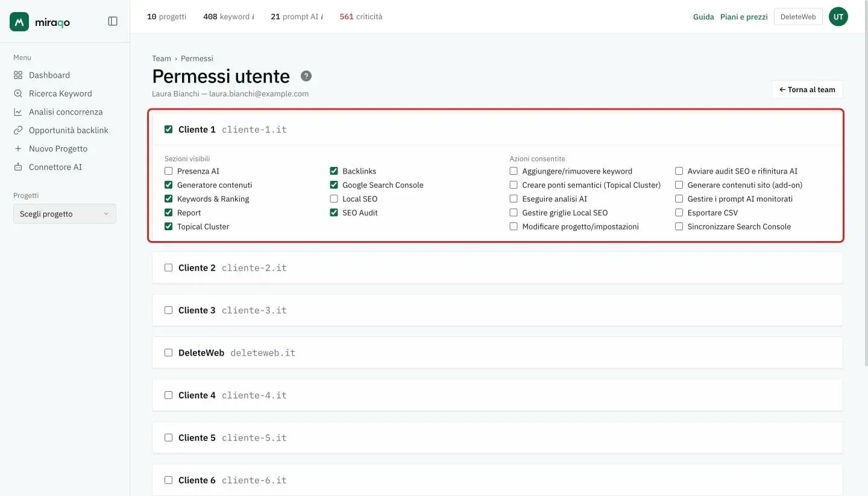
Task: Click the Connettore AI robot icon
Action: click(18, 167)
